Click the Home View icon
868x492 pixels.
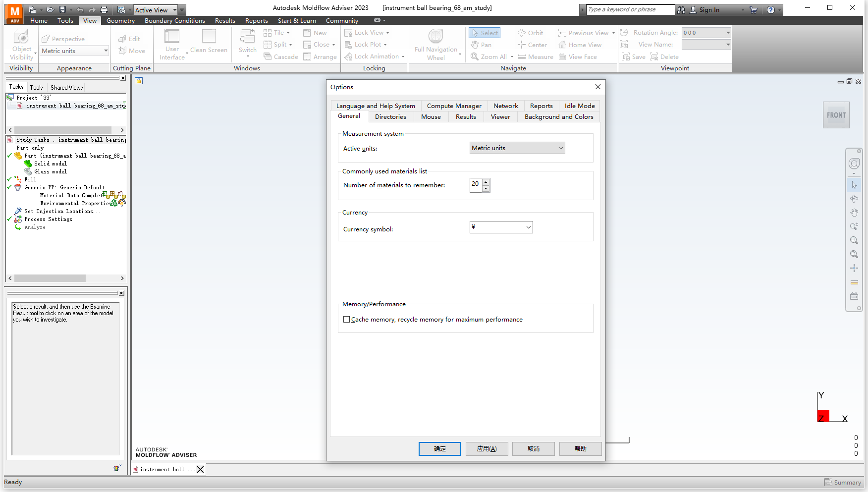562,45
